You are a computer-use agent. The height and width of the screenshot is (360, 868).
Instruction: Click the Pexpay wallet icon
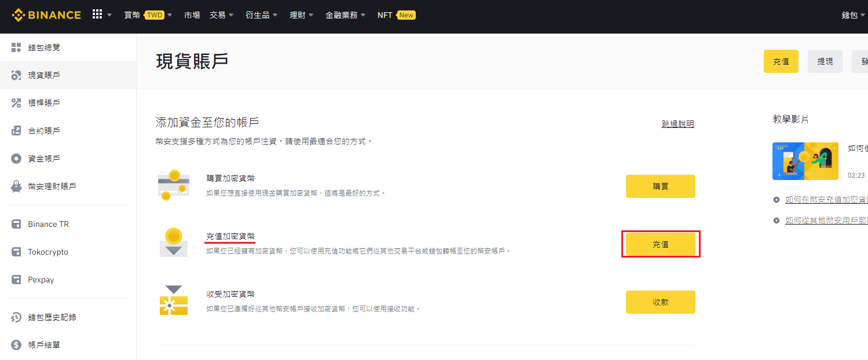coord(16,280)
